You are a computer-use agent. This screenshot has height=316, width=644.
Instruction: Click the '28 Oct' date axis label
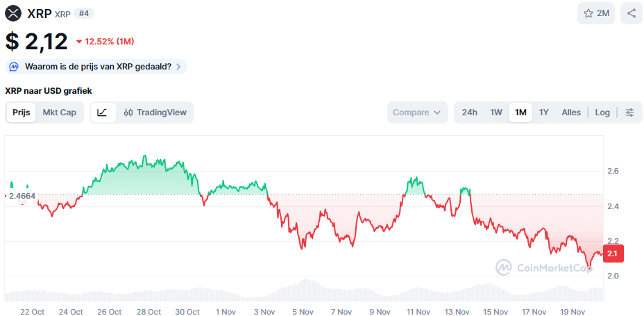(149, 312)
